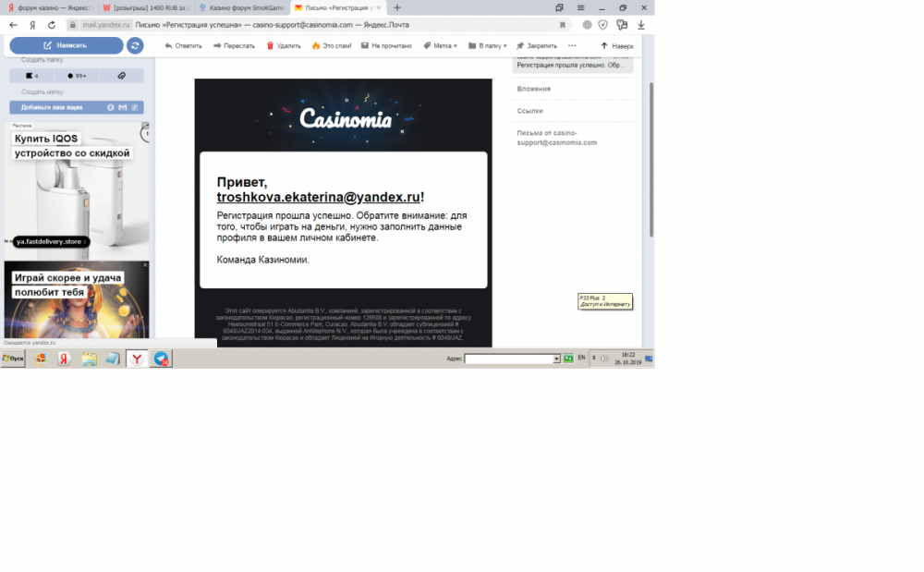The height and width of the screenshot is (572, 924).
Task: Click the taskbar Адрес input field
Action: 508,359
